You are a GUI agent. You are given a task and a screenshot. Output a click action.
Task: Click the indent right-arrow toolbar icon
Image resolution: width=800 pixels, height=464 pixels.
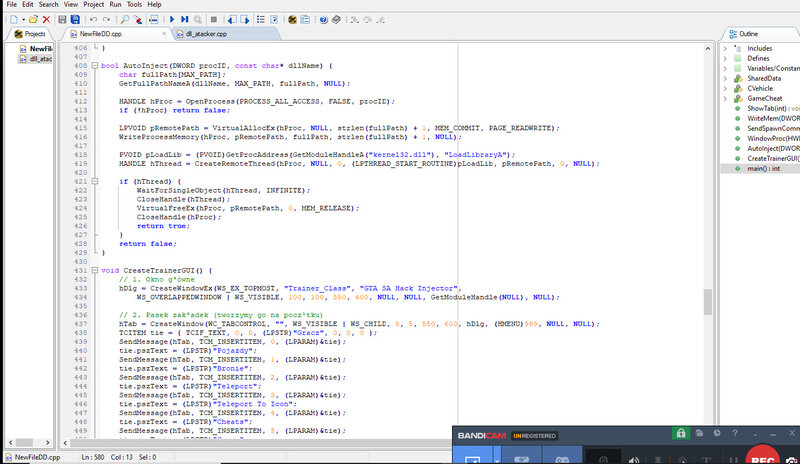tap(245, 19)
